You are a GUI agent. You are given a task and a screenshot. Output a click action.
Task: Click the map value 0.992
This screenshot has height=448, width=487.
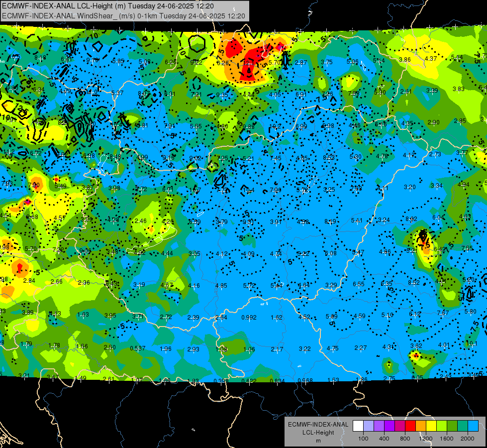(249, 318)
